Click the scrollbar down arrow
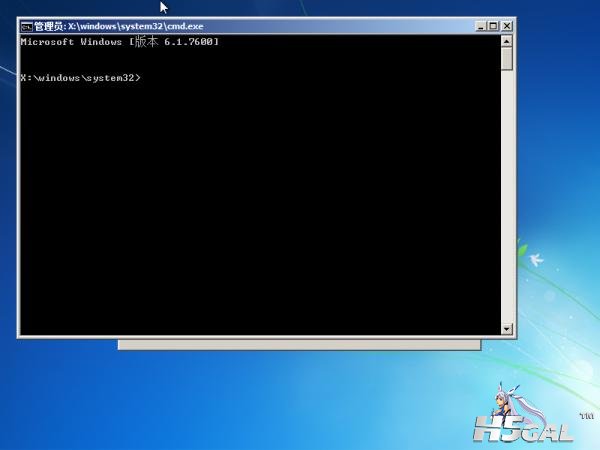This screenshot has height=450, width=600. 507,329
